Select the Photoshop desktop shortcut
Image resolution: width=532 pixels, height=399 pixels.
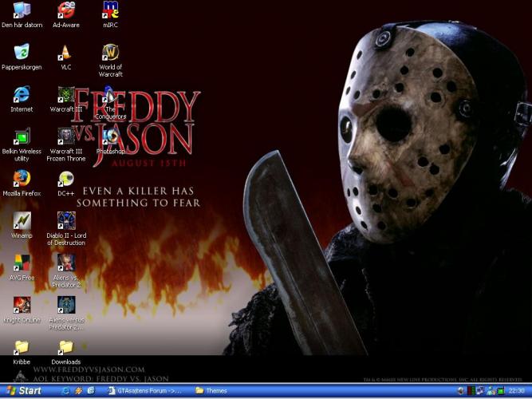tap(111, 136)
